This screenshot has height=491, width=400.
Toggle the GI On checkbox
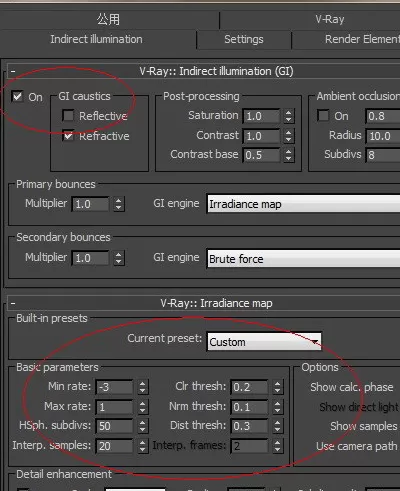17,97
